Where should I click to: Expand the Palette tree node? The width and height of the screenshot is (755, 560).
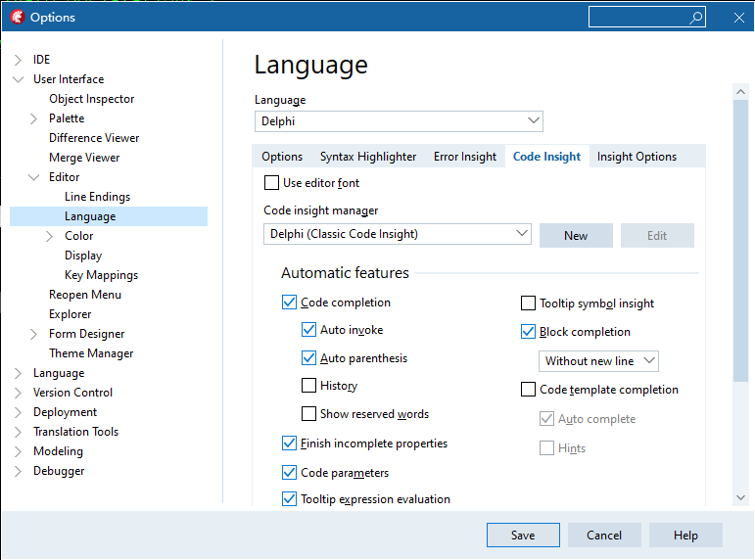pyautogui.click(x=33, y=118)
